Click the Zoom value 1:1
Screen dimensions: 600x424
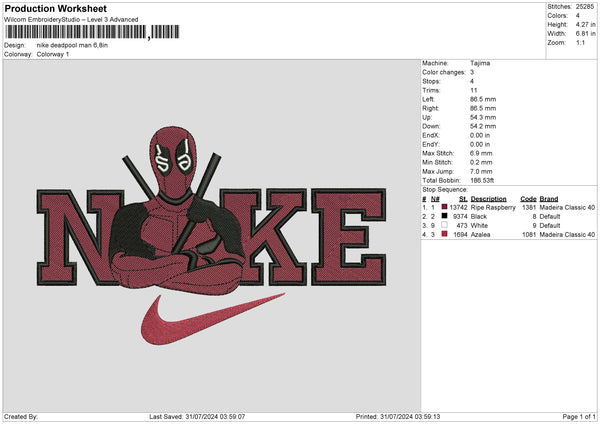(580, 43)
